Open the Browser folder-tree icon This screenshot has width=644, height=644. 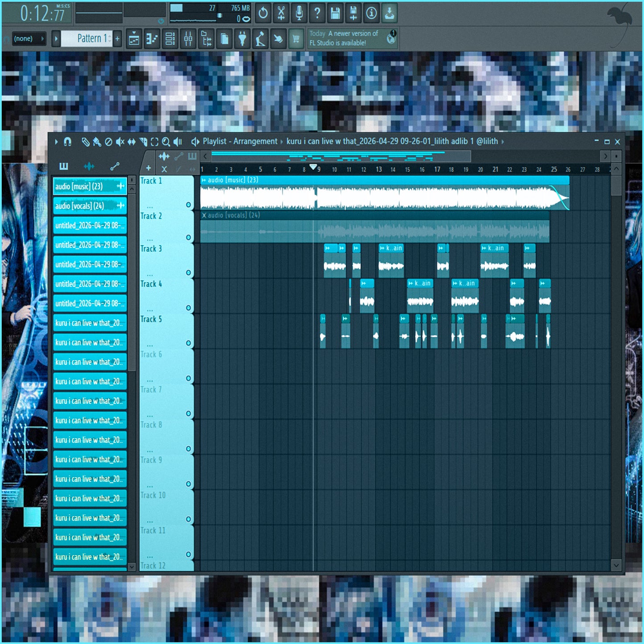206,39
